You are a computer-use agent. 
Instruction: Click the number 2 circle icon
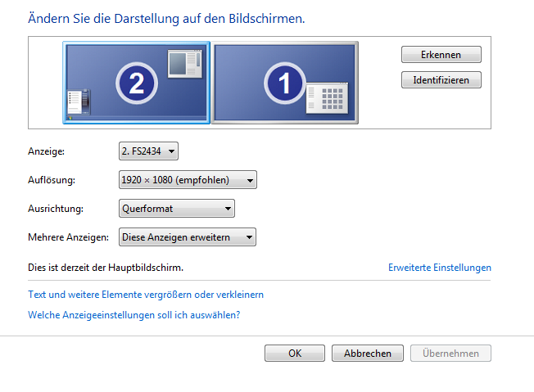(137, 83)
